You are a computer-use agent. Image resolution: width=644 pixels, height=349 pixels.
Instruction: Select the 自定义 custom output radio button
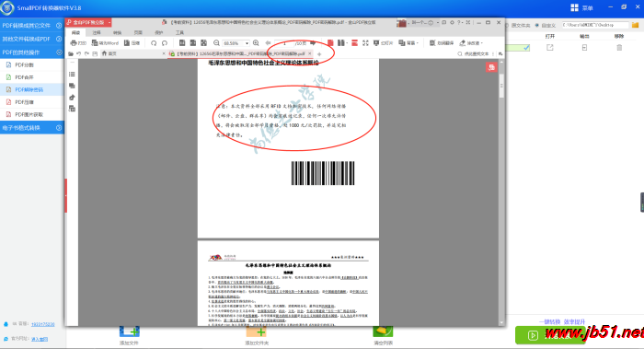pos(536,26)
